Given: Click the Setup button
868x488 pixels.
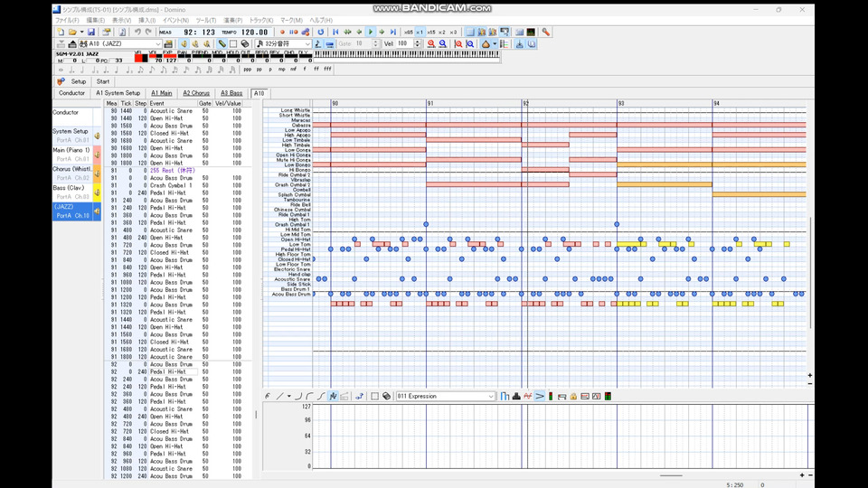Looking at the screenshot, I should click(79, 81).
